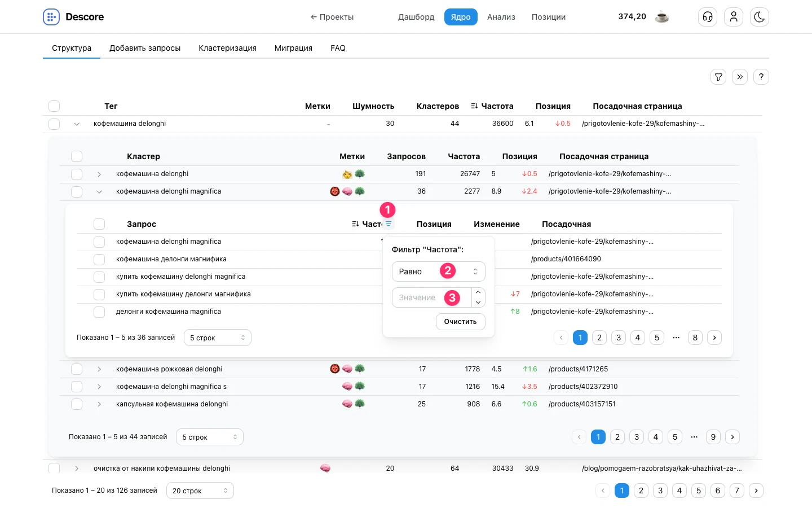Open the support headset icon
Screen dimensions: 812x508
tap(708, 17)
